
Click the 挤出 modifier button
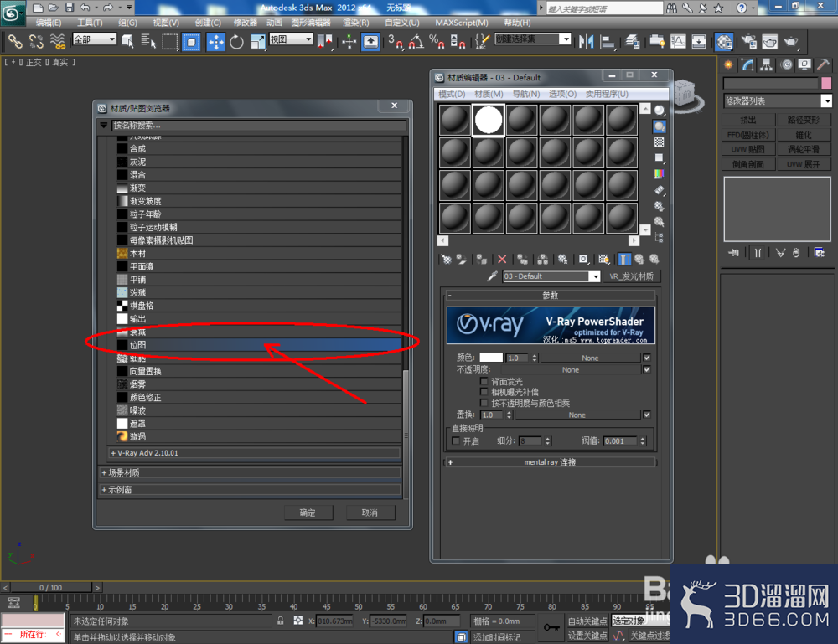(748, 120)
